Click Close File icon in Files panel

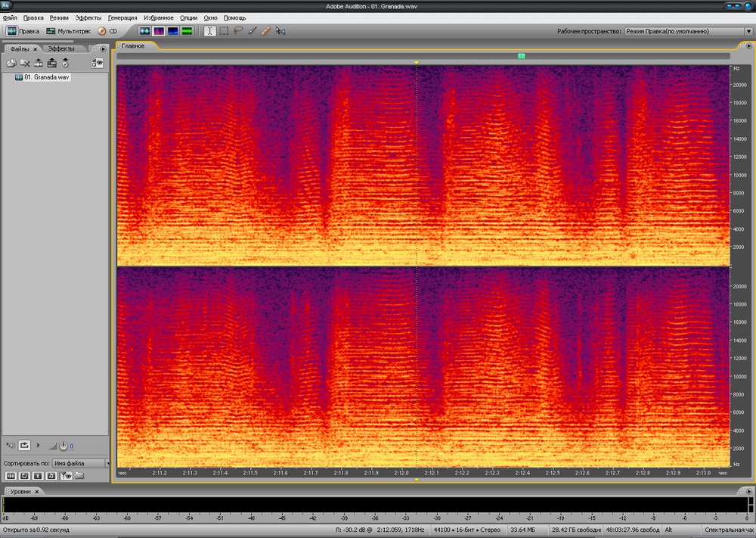(x=25, y=64)
